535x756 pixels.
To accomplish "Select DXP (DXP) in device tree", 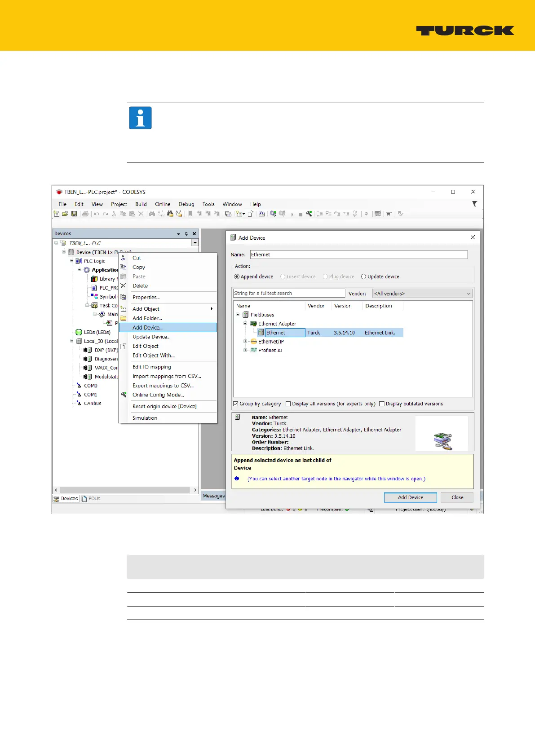I will pos(106,350).
